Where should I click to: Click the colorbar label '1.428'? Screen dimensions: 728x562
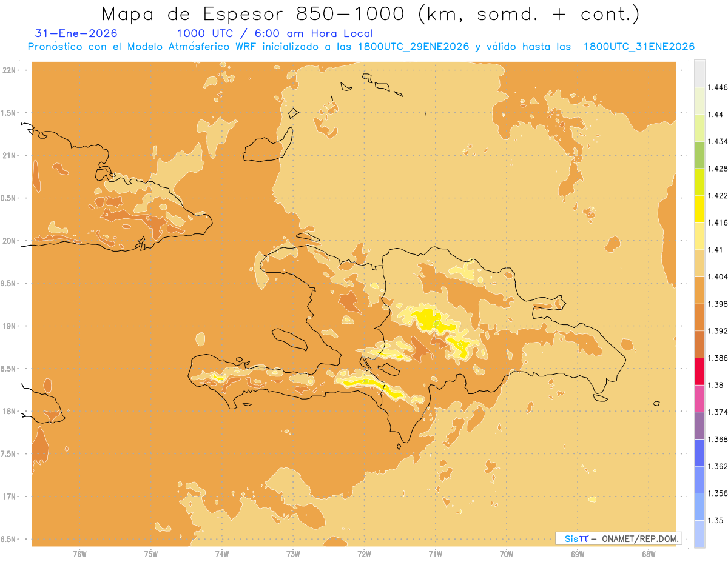pos(718,169)
